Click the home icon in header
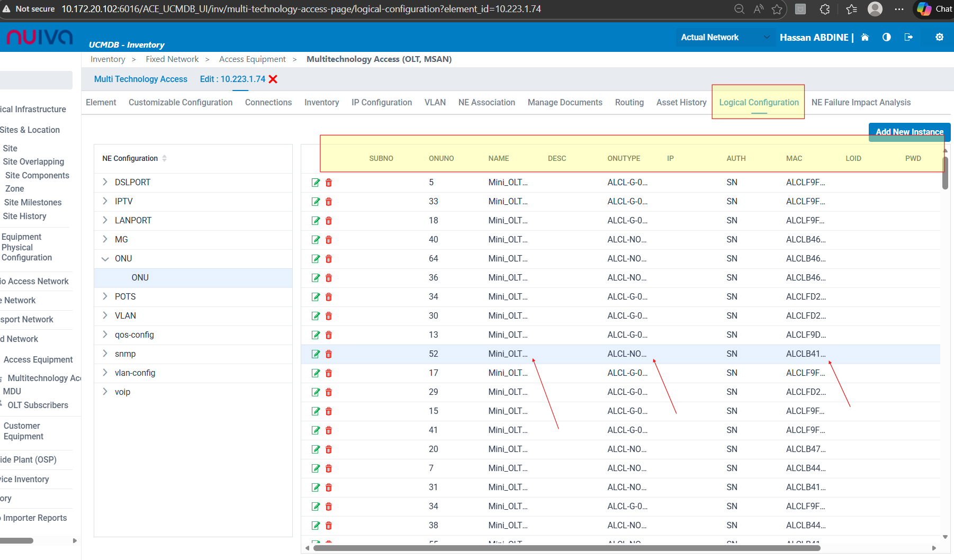The image size is (954, 560). tap(865, 37)
